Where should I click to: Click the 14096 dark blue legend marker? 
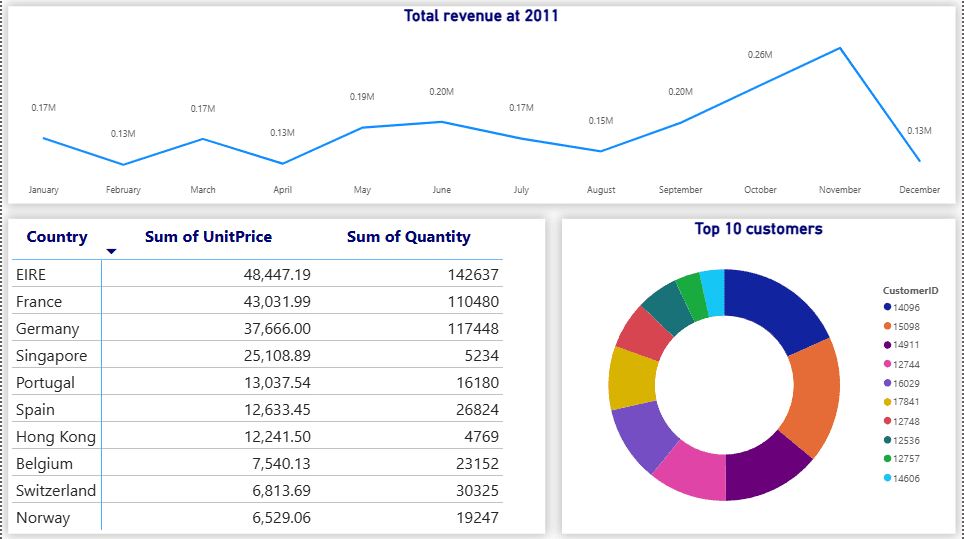[x=887, y=307]
